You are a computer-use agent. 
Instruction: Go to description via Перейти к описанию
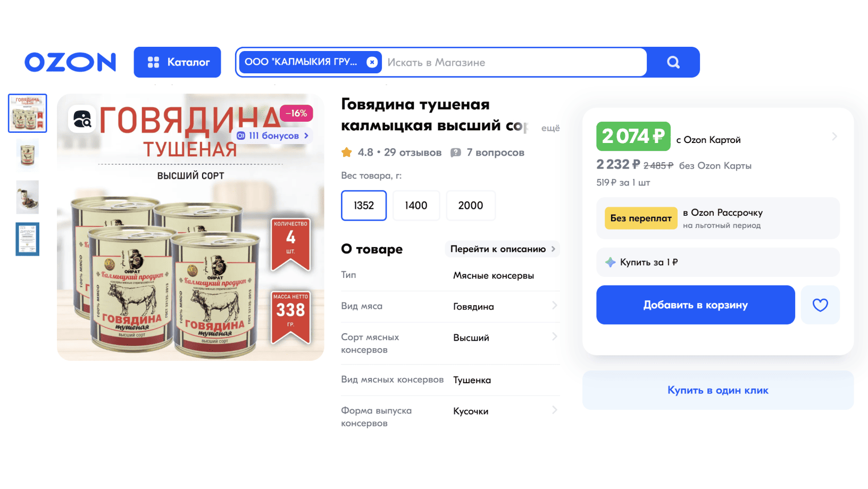coord(503,249)
